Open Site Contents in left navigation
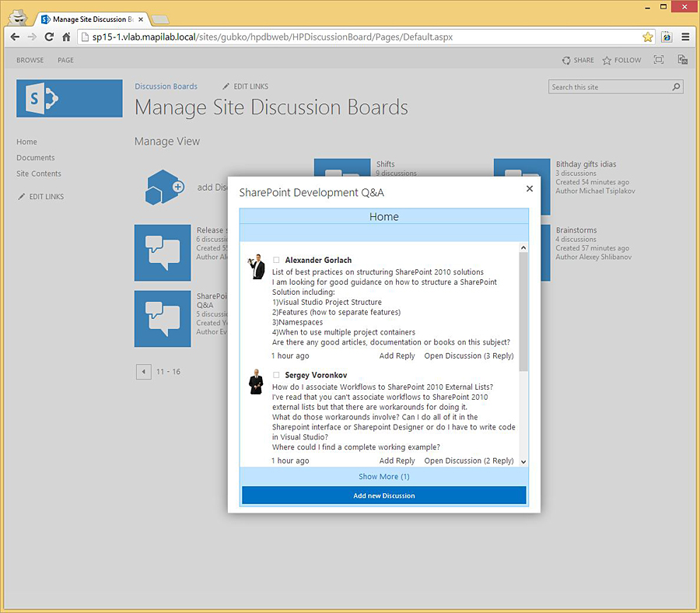Image resolution: width=700 pixels, height=613 pixels. click(39, 173)
